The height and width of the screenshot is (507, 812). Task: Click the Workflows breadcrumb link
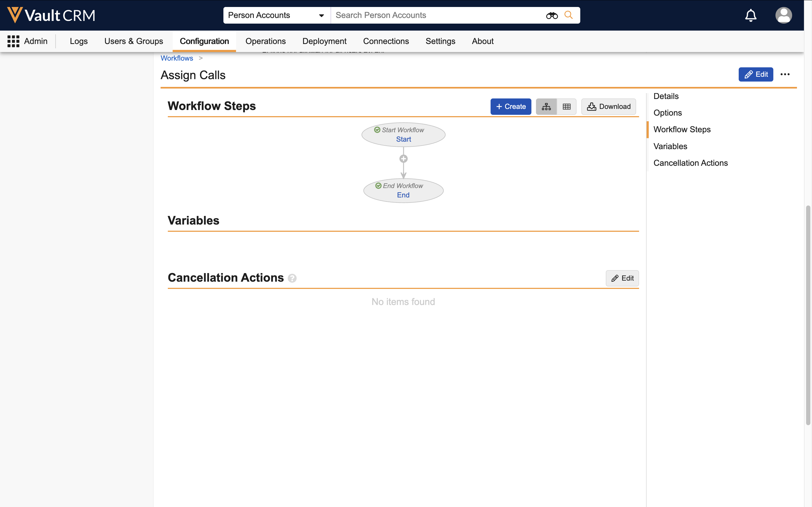coord(177,58)
